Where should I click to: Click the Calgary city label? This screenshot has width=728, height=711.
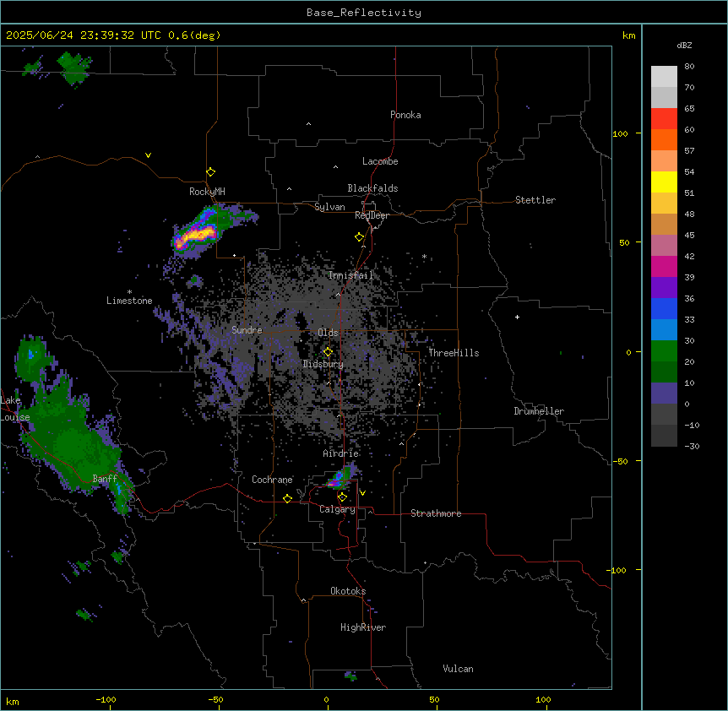point(337,509)
